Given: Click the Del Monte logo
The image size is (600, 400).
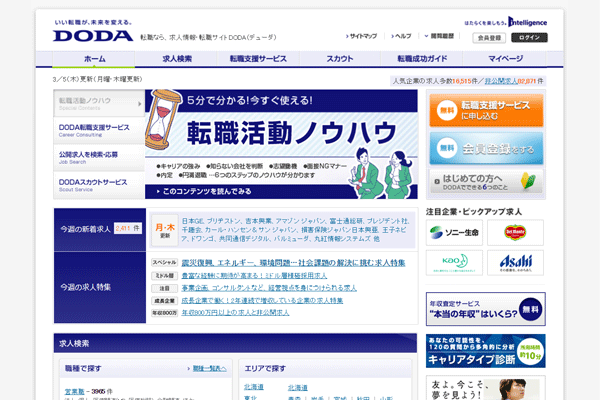Looking at the screenshot, I should point(515,232).
